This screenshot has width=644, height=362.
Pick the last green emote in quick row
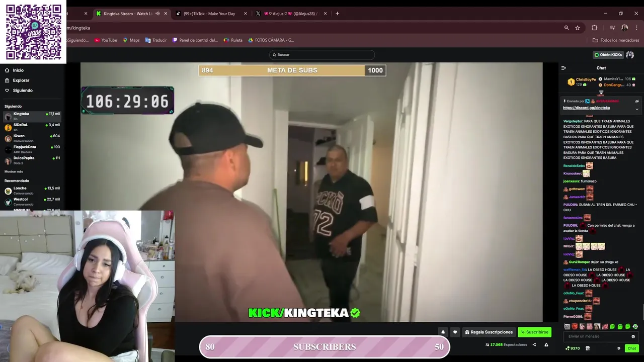point(635,327)
